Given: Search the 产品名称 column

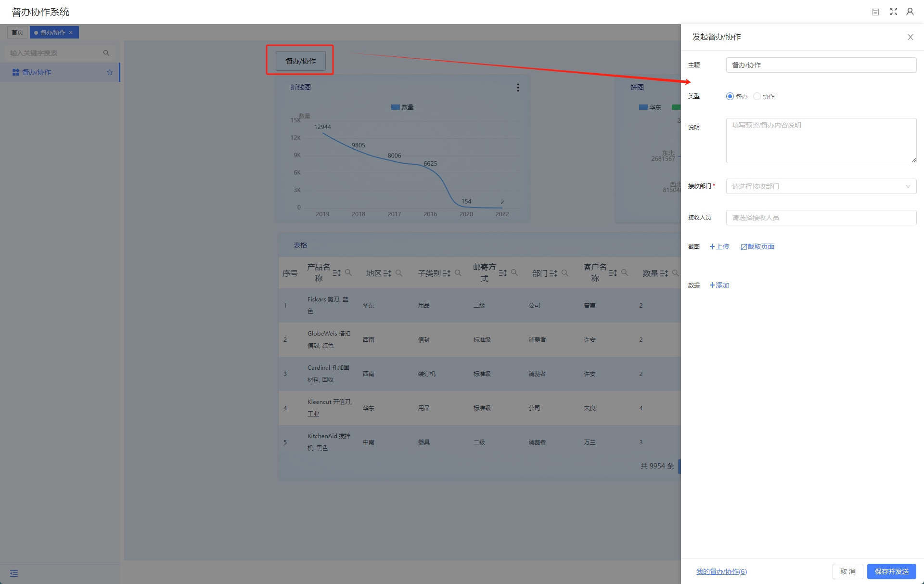Looking at the screenshot, I should coord(348,273).
